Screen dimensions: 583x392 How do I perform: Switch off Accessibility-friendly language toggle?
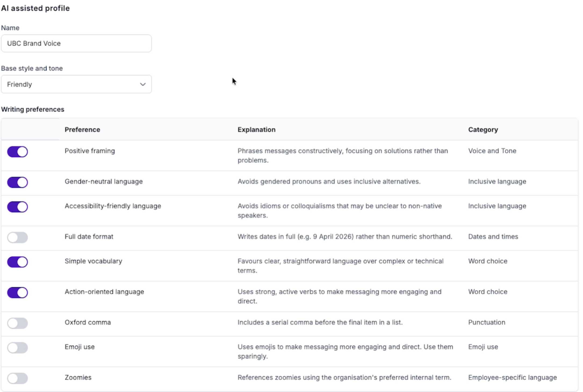point(17,207)
